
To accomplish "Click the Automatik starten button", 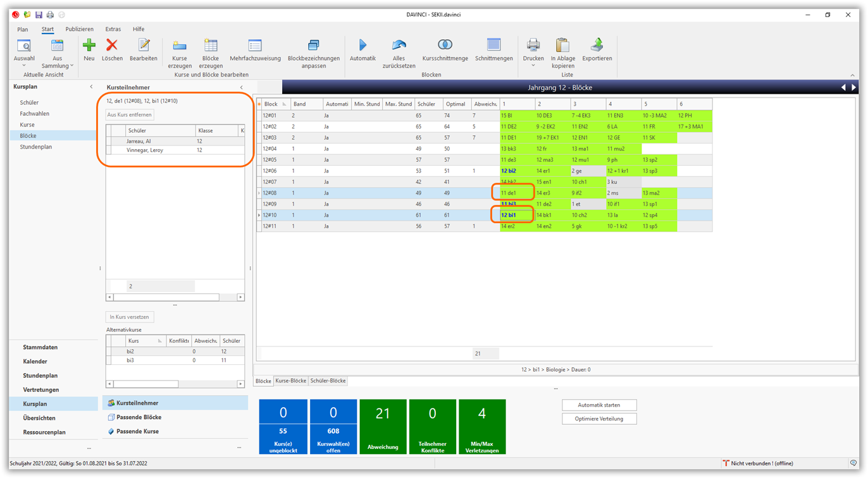I will pyautogui.click(x=598, y=405).
